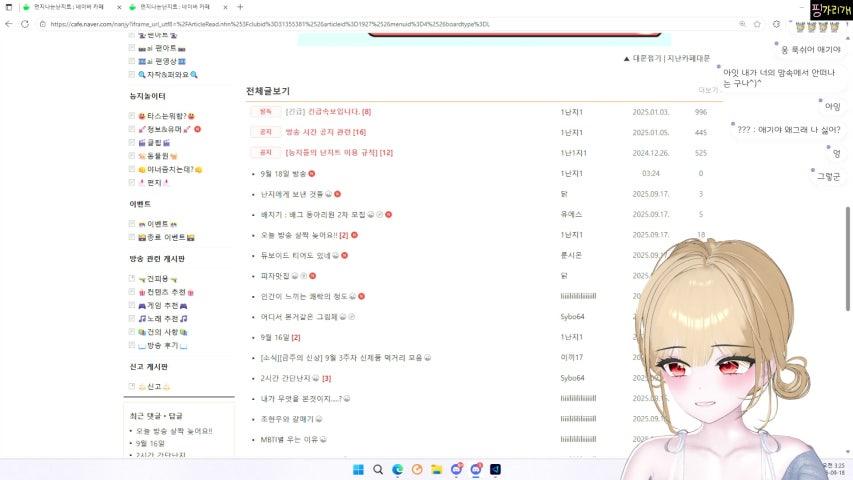Screen dimensions: 853x480
Task: Click author 유에스 in the post list
Action: [571, 214]
